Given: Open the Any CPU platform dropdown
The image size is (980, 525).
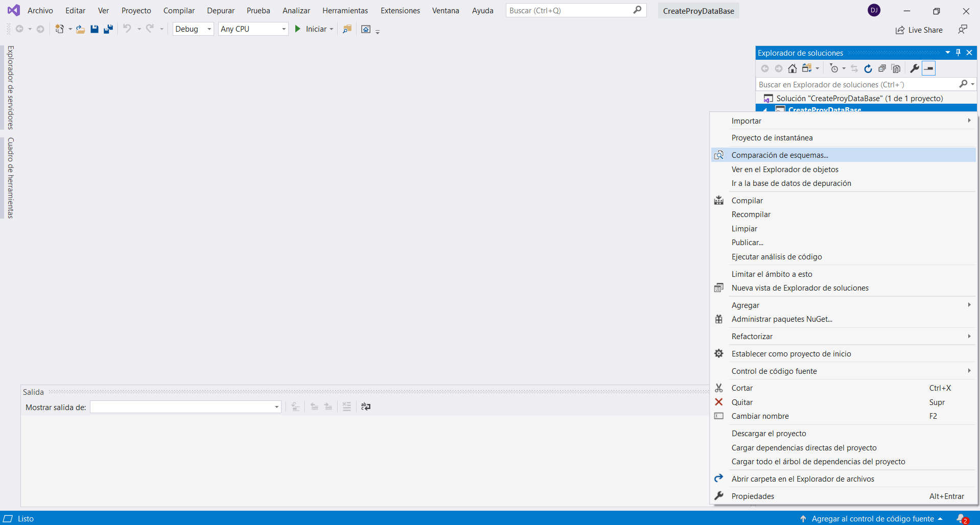Looking at the screenshot, I should coord(253,29).
